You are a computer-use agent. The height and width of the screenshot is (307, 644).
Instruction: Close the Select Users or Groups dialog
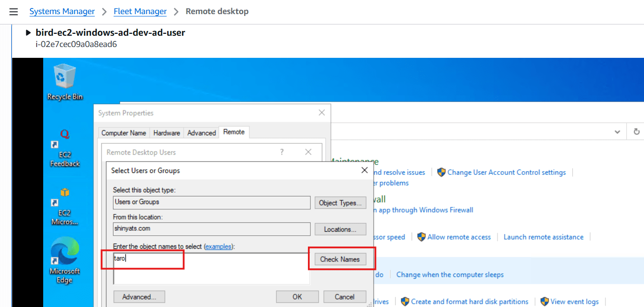point(364,170)
